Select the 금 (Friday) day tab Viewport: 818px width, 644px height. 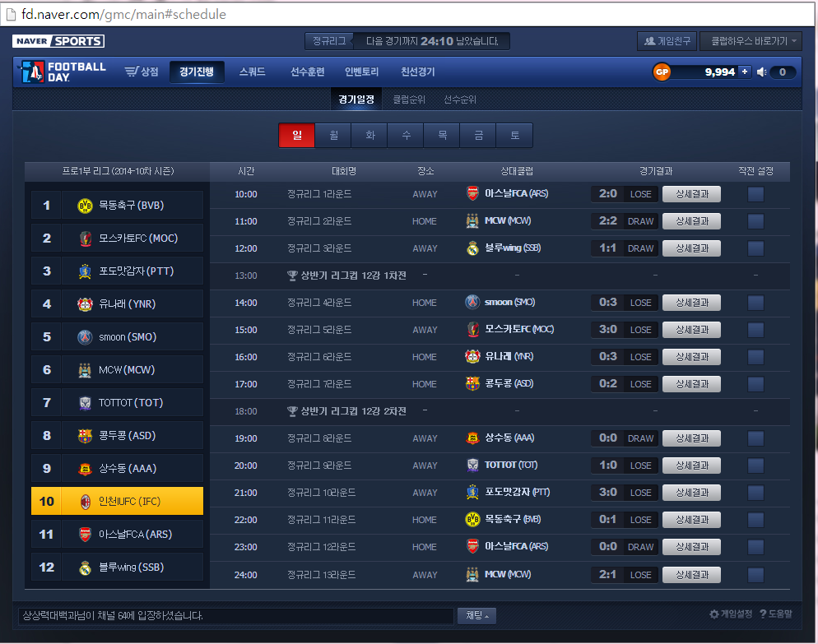478,136
